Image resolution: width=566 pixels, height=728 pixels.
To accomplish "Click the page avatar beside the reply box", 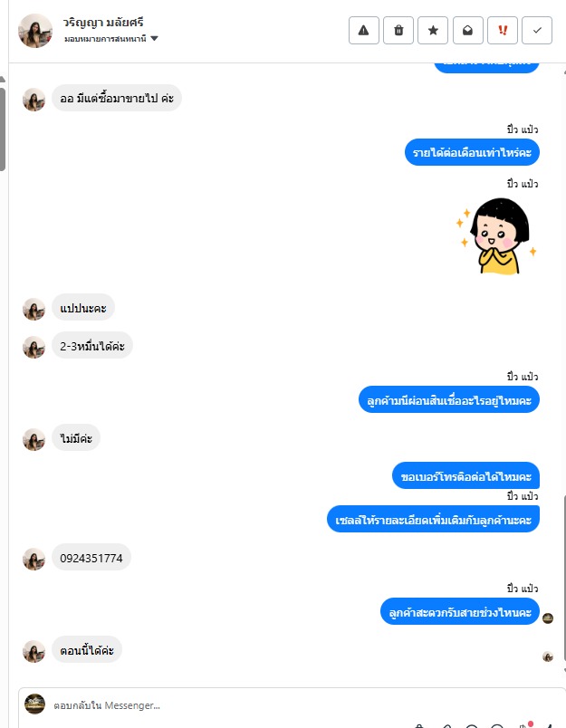I will click(x=34, y=704).
